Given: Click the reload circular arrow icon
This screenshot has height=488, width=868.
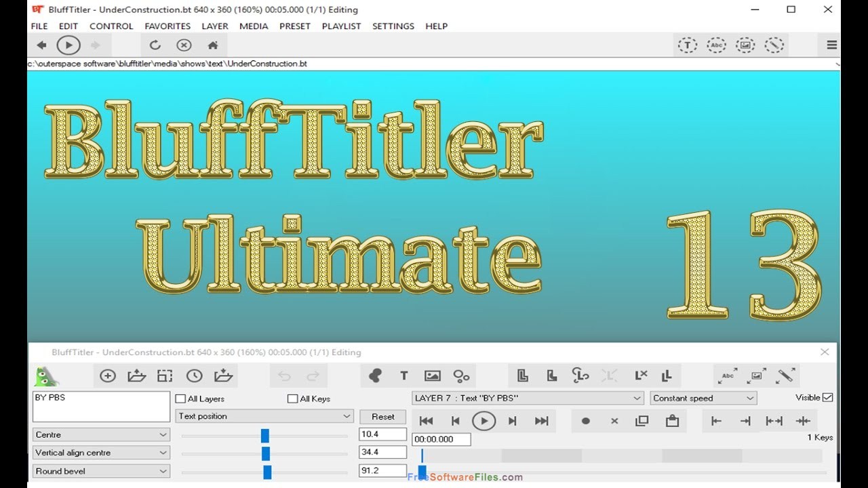Looking at the screenshot, I should click(155, 45).
